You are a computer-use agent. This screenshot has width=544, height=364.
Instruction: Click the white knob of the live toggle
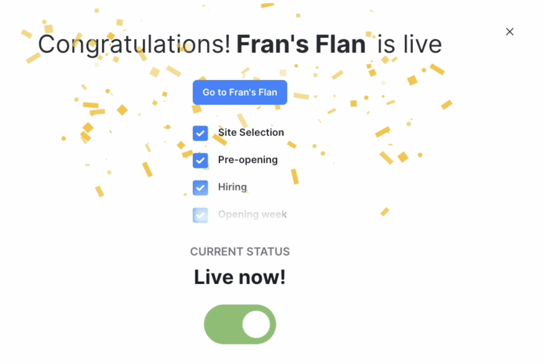[x=256, y=324]
